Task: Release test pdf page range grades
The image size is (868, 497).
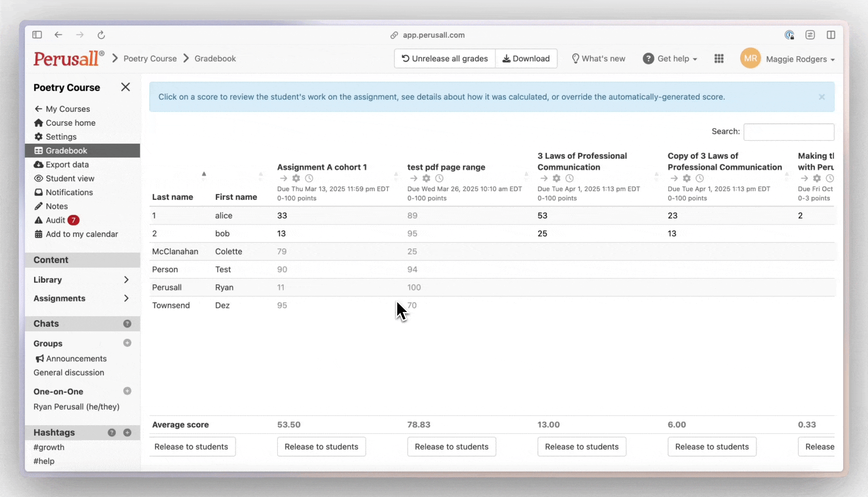Action: 451,447
